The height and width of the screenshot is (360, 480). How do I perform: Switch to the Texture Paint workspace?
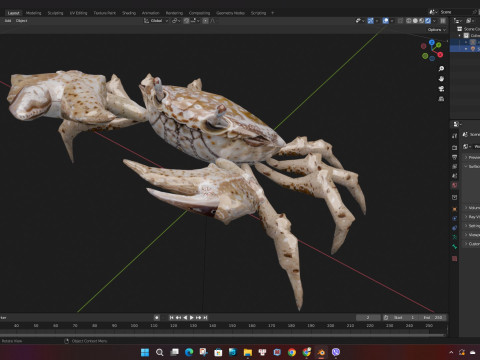coord(104,13)
